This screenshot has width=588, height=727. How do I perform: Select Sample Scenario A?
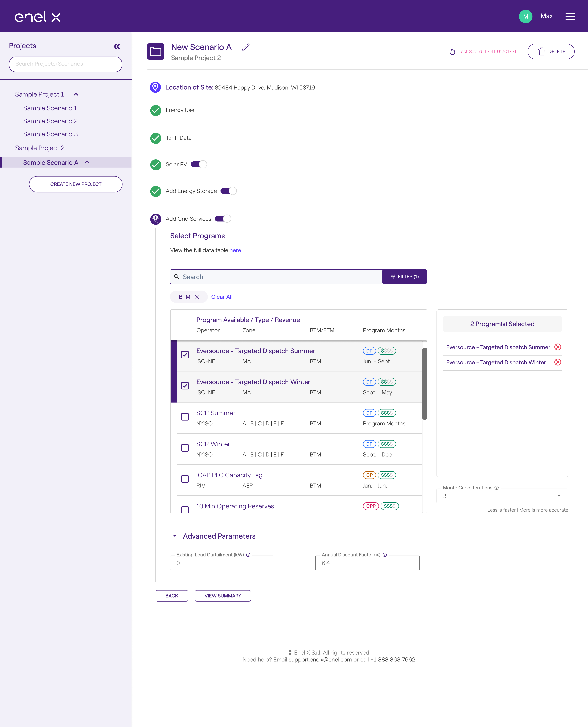click(x=51, y=163)
